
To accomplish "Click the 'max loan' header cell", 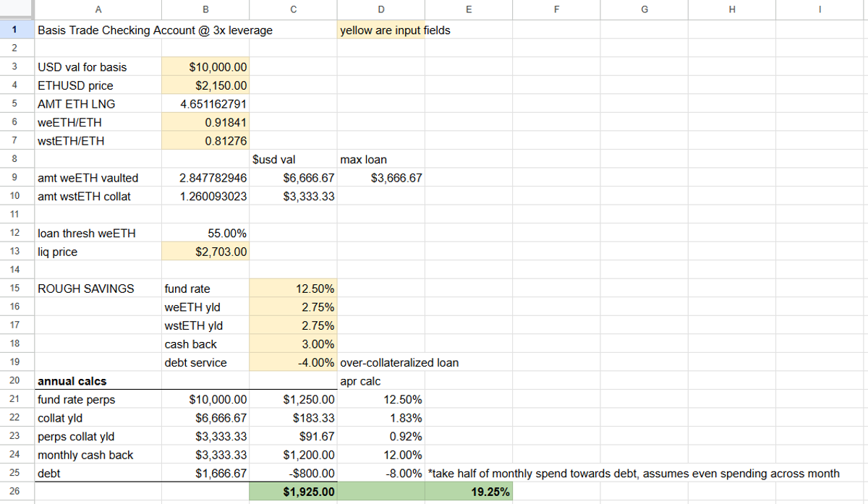I will (381, 159).
